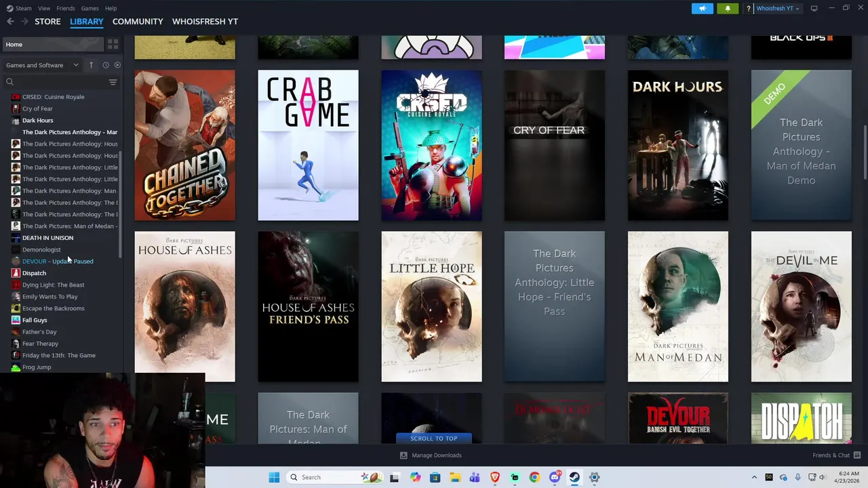Open House of Ashes cover
This screenshot has height=488, width=868.
(184, 306)
